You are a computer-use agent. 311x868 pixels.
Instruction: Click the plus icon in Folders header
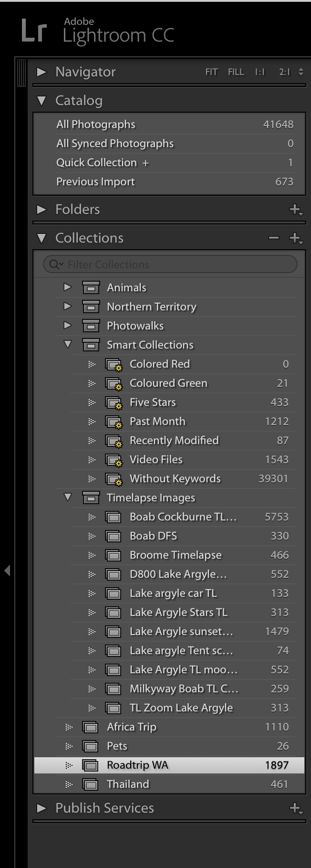pyautogui.click(x=295, y=209)
